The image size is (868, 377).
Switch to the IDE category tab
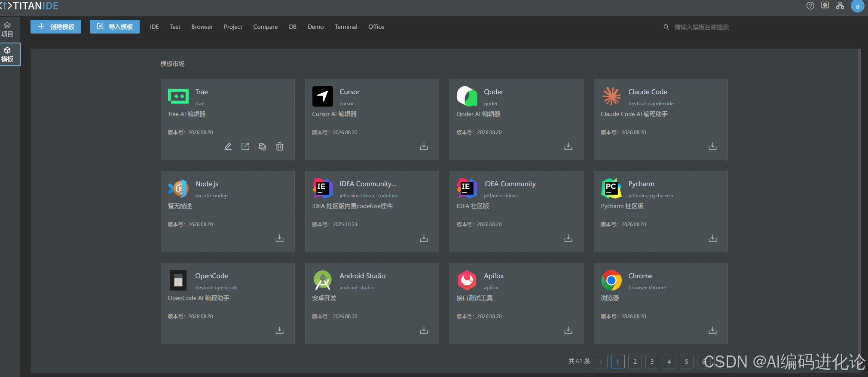coord(154,27)
